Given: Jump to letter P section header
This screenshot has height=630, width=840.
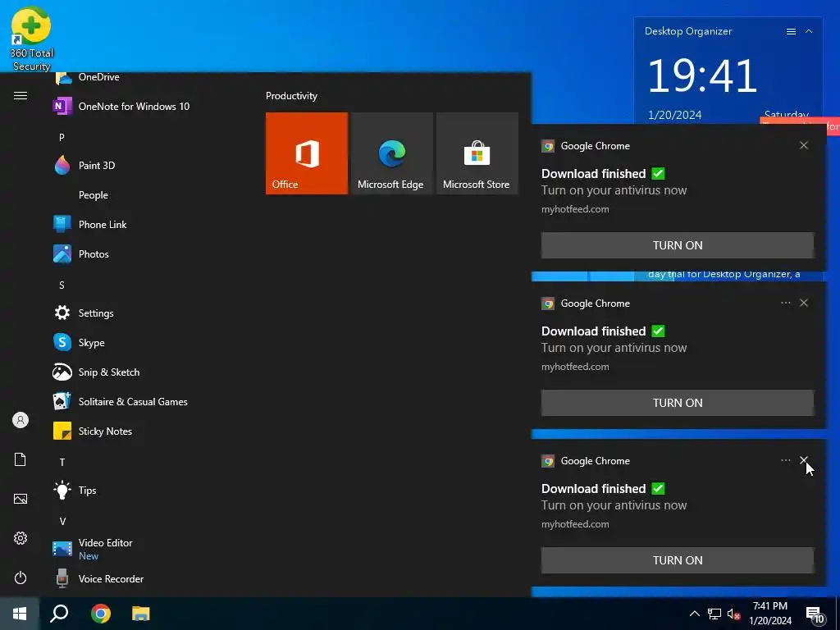Looking at the screenshot, I should (x=62, y=137).
